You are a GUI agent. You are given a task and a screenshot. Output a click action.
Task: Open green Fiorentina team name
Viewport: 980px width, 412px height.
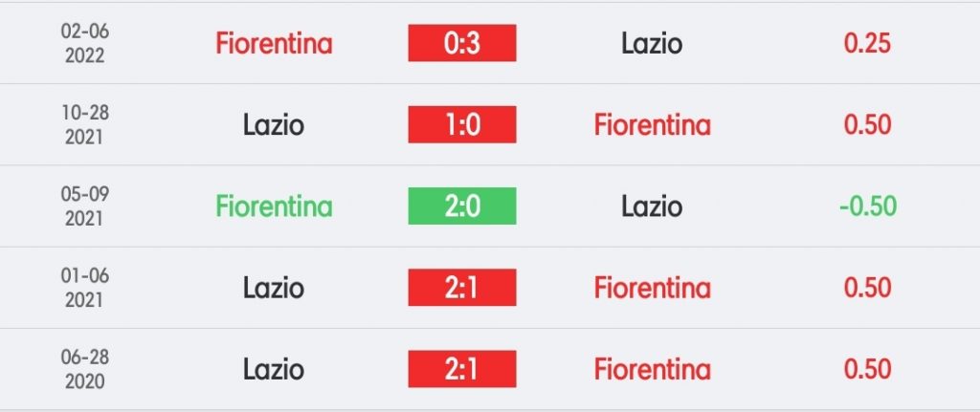tap(274, 206)
